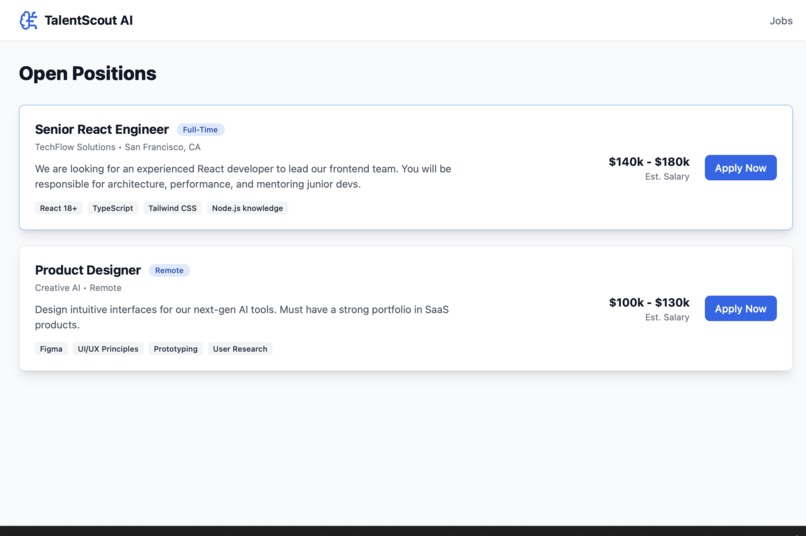Click the Creative AI • Remote company line
Screen dimensions: 806x536
click(78, 288)
